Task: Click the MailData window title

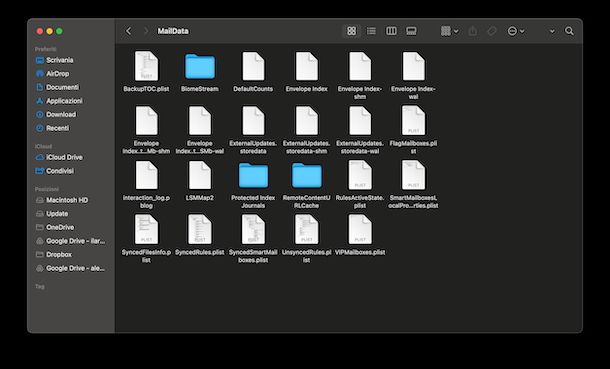Action: (x=173, y=31)
